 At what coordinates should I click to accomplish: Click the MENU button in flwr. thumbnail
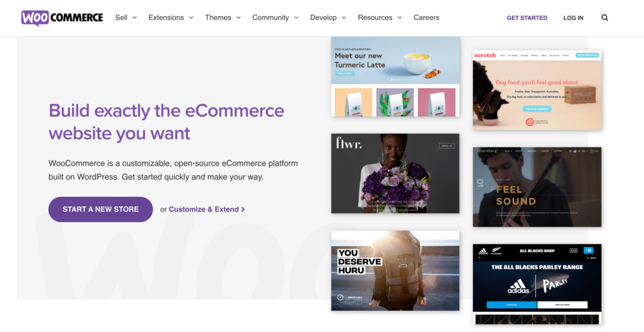click(x=447, y=146)
